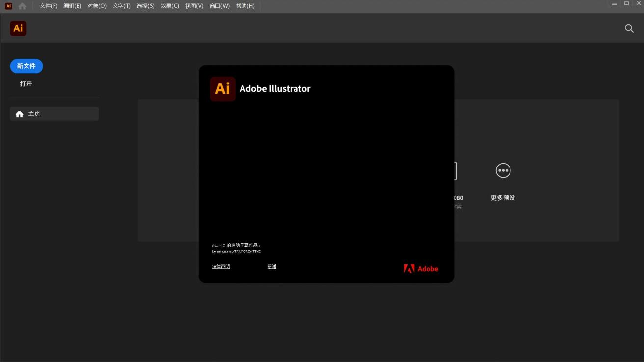Viewport: 644px width, 362px height.
Task: Open search with the magnifier icon
Action: coord(629,28)
